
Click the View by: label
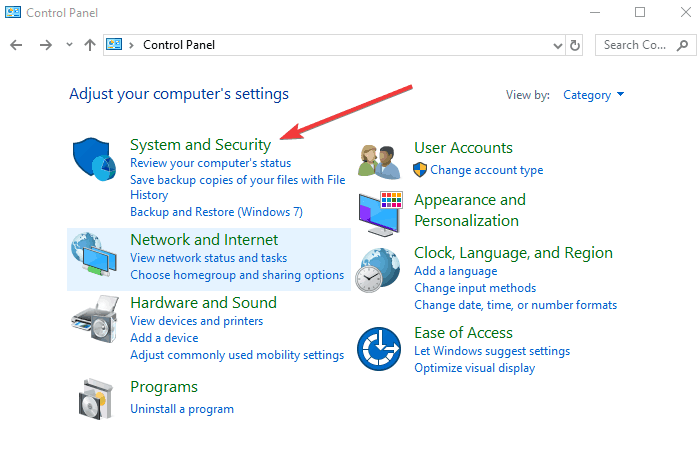pos(528,95)
